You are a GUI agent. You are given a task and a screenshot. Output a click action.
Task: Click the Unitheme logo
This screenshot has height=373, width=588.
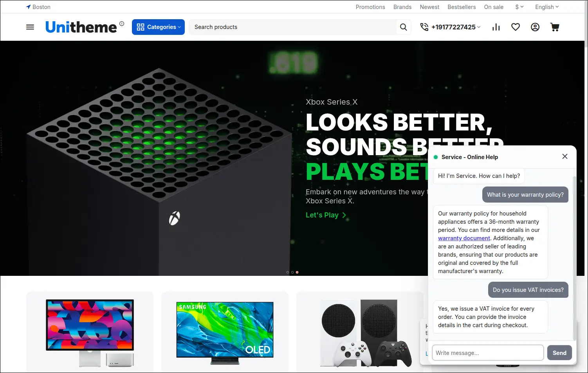81,27
